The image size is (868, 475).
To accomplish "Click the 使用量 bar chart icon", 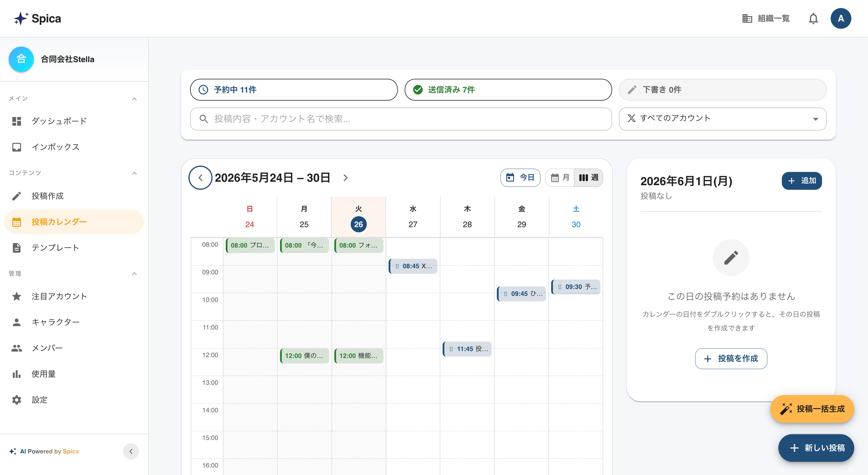I will point(16,374).
